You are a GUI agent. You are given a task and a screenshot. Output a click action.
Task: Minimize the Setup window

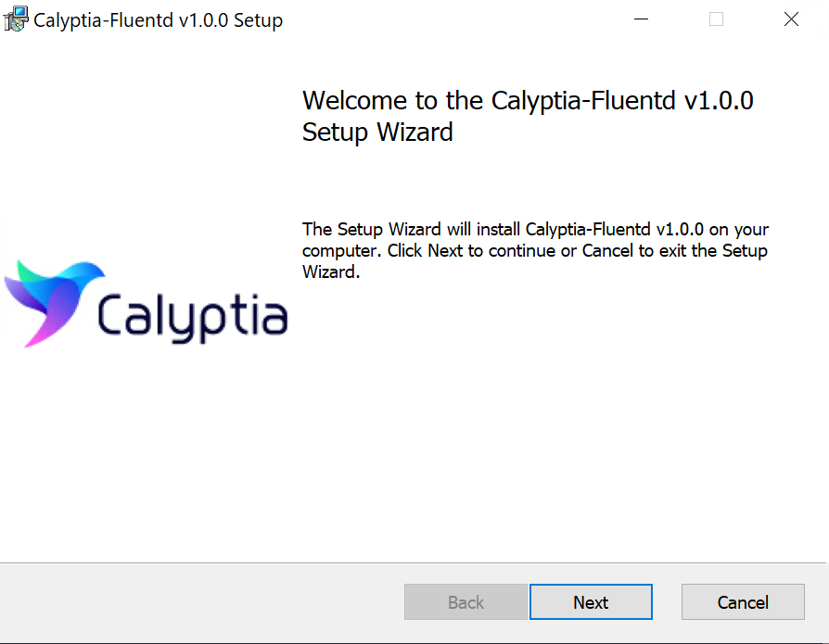click(x=641, y=19)
